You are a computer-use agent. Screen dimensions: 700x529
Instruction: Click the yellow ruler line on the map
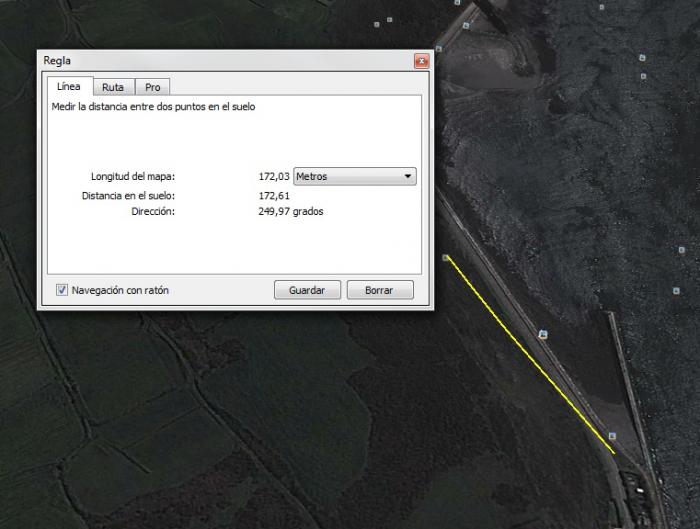point(530,355)
